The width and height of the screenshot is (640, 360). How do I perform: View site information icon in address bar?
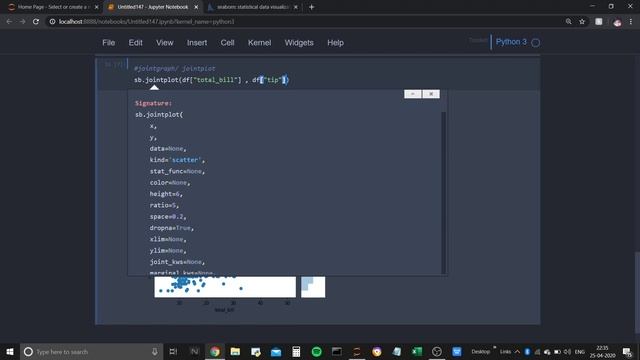[52, 21]
